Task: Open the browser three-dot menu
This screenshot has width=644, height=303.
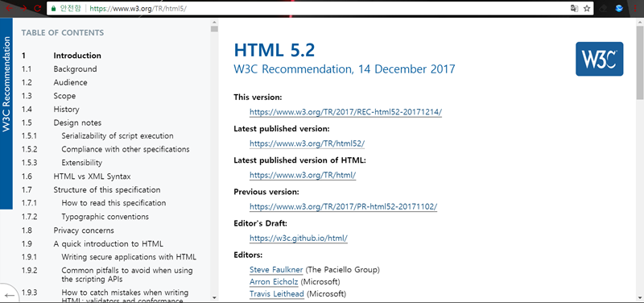Action: pyautogui.click(x=635, y=8)
